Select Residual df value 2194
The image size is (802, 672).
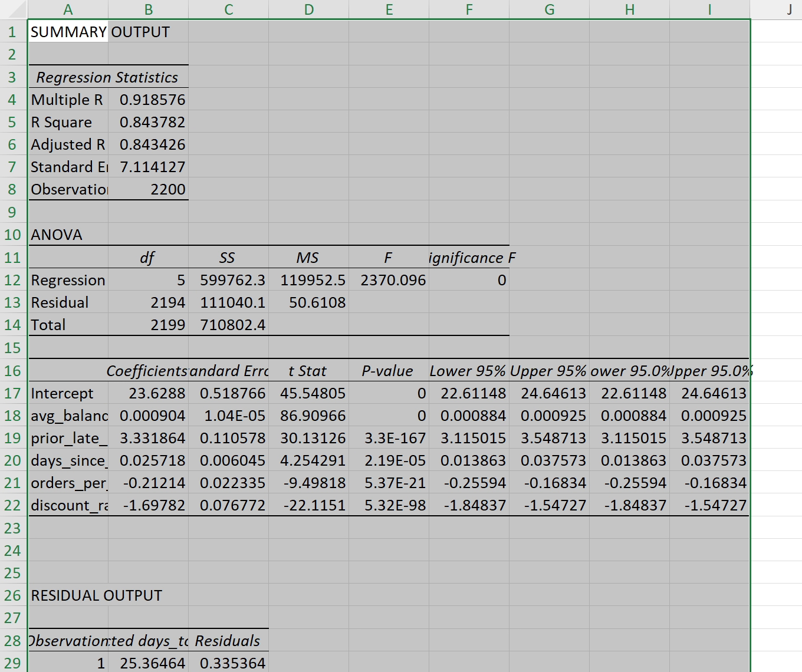point(148,302)
